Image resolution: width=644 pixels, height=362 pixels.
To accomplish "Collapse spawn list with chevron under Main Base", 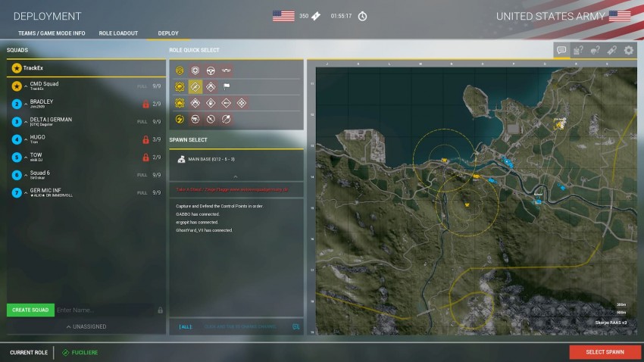I will (x=236, y=176).
